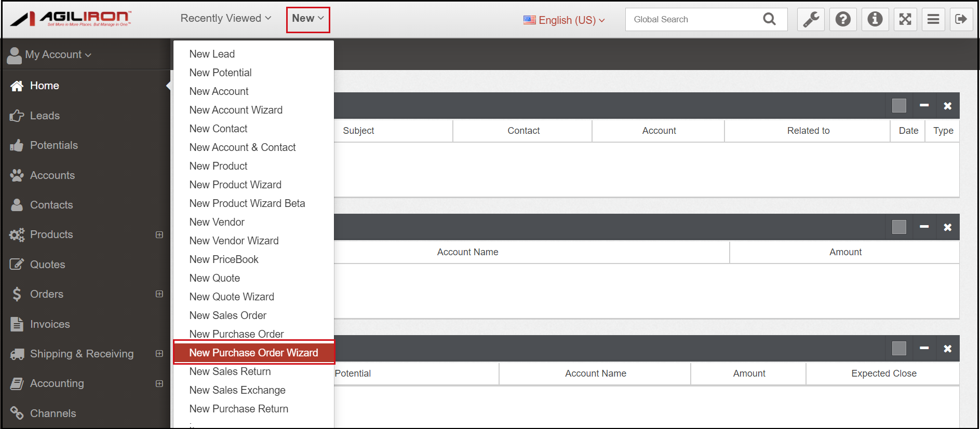Open the English (US) language dropdown
The height and width of the screenshot is (429, 980).
tap(564, 20)
